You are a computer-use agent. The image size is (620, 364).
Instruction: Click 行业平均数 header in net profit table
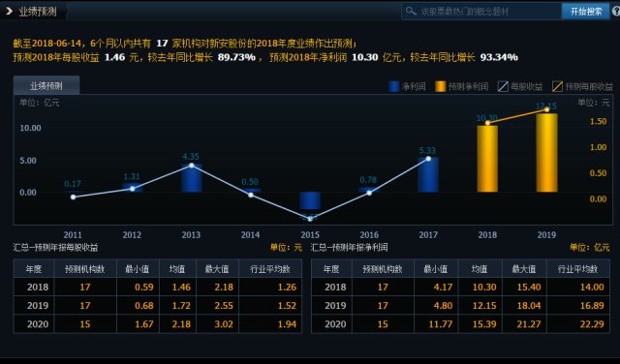tap(577, 269)
